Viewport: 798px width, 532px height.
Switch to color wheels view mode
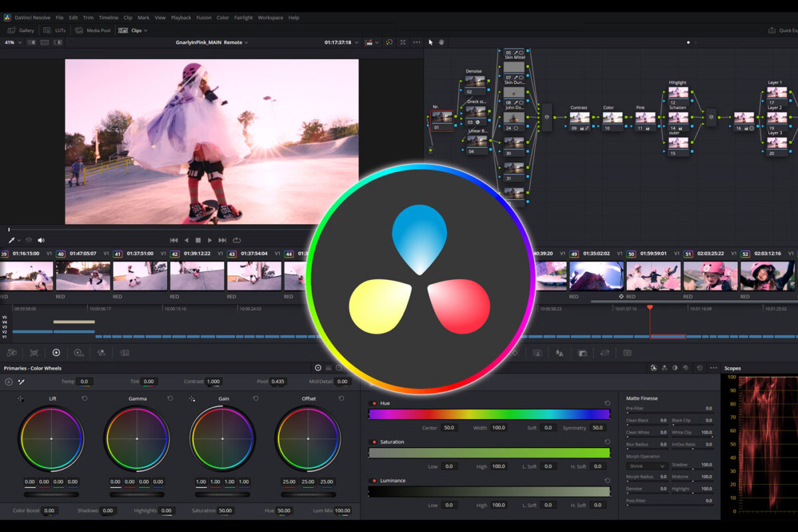coord(318,368)
